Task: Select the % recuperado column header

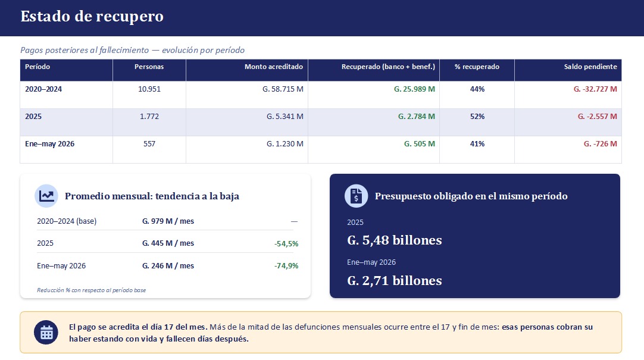Action: [477, 67]
